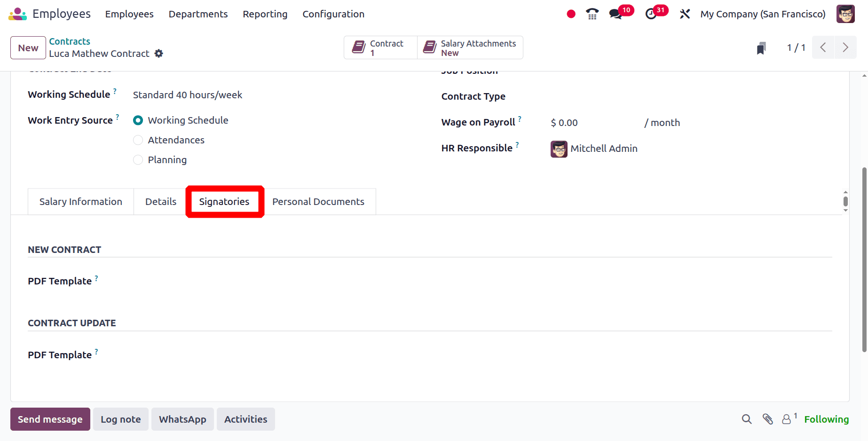Screen dimensions: 868x441
Task: Switch to the Personal Documents tab
Action: 318,202
